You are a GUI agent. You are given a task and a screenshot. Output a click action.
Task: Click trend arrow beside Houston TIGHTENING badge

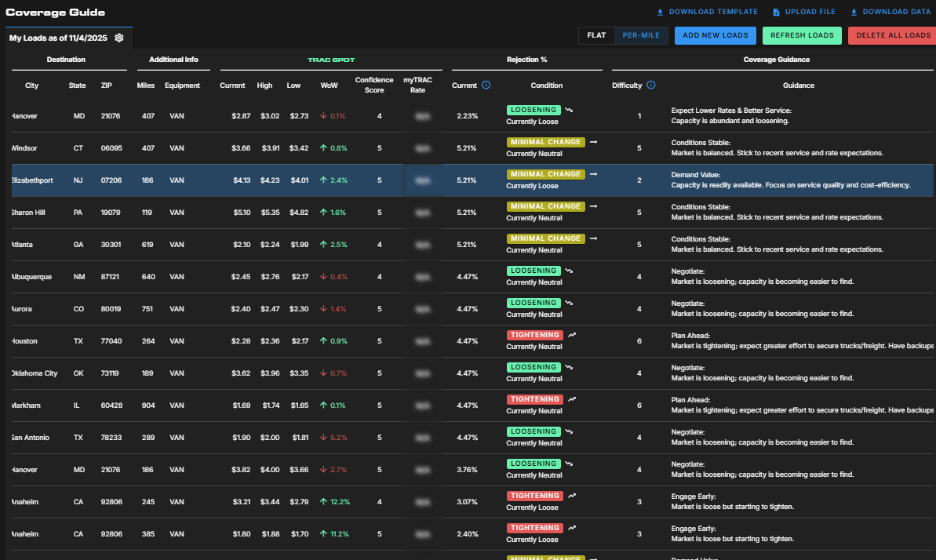(570, 334)
